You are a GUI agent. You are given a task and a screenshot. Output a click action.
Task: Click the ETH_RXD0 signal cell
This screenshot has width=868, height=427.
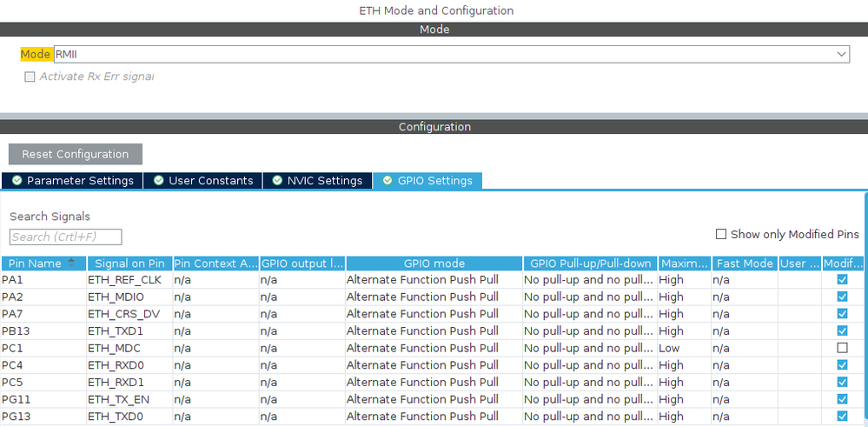[129, 365]
